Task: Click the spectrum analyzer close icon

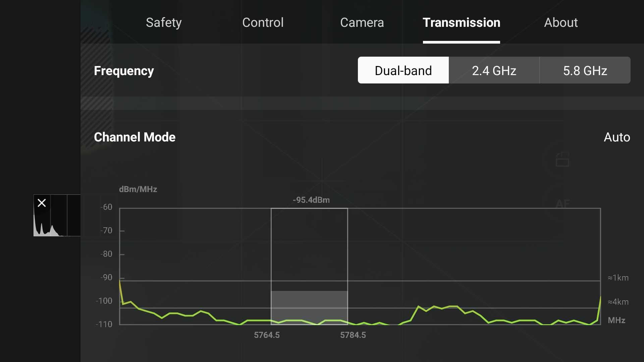Action: tap(42, 203)
